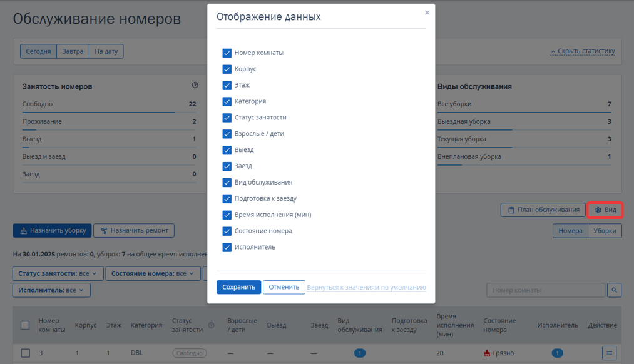The image size is (634, 364).
Task: Toggle the Вид обслуживания checkbox
Action: coord(227,182)
